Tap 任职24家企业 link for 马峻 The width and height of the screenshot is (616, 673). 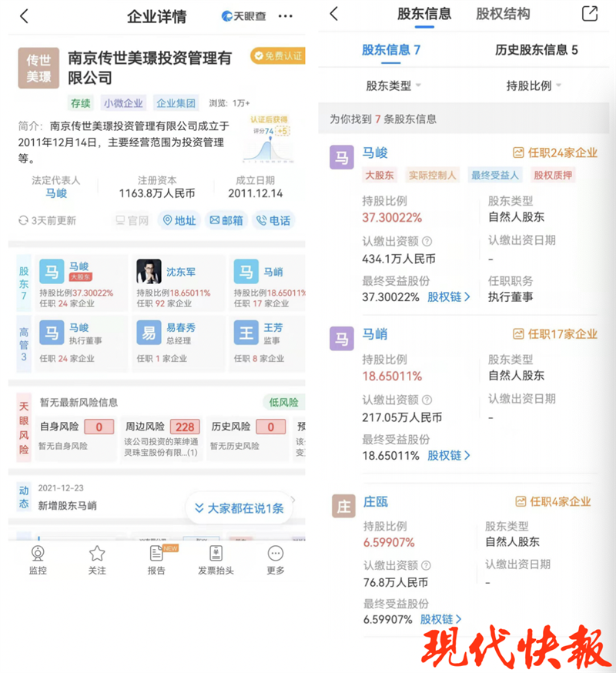click(x=555, y=152)
